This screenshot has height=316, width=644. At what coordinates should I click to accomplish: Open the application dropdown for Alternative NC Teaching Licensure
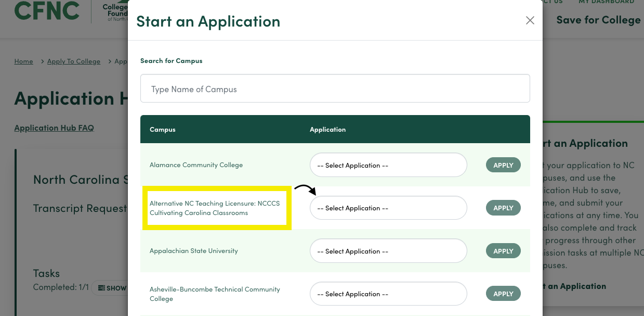(x=388, y=208)
